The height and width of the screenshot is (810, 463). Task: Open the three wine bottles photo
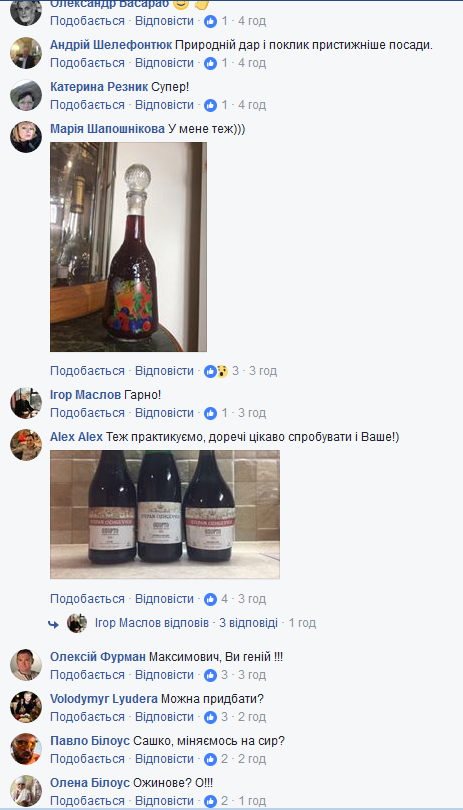click(x=165, y=515)
